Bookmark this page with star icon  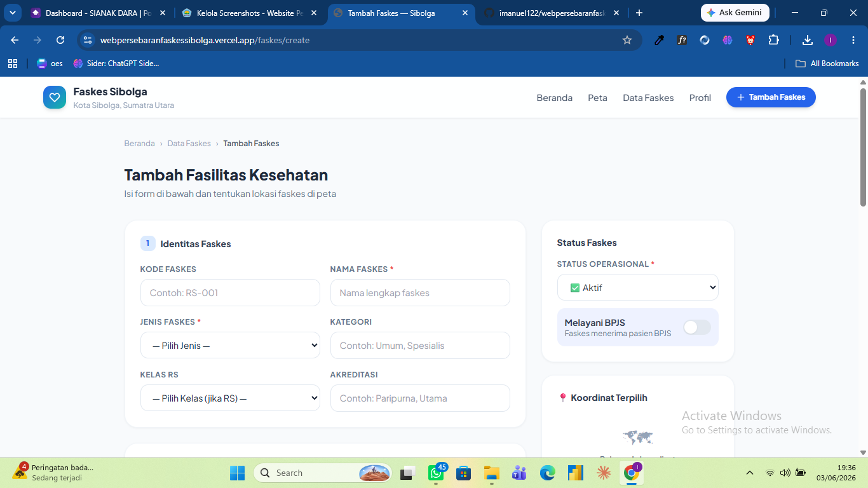(627, 40)
